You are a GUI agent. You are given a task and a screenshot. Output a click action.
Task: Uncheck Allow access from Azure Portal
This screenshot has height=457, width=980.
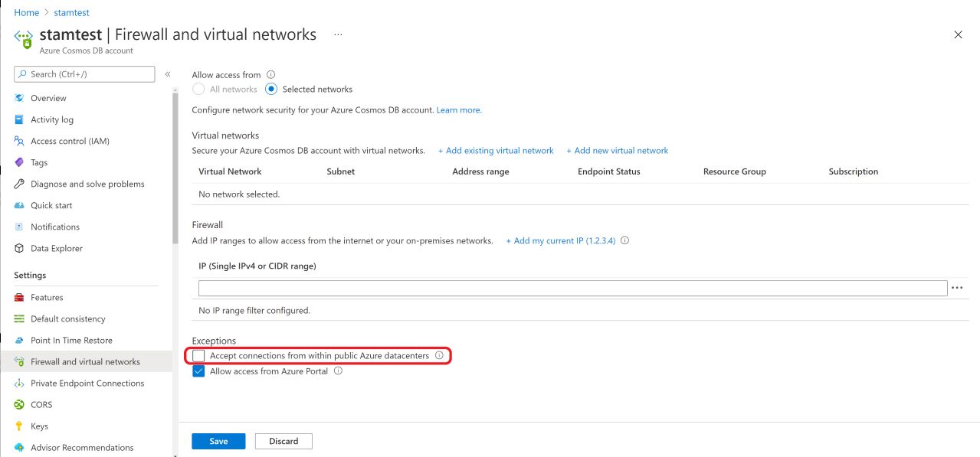coord(199,371)
